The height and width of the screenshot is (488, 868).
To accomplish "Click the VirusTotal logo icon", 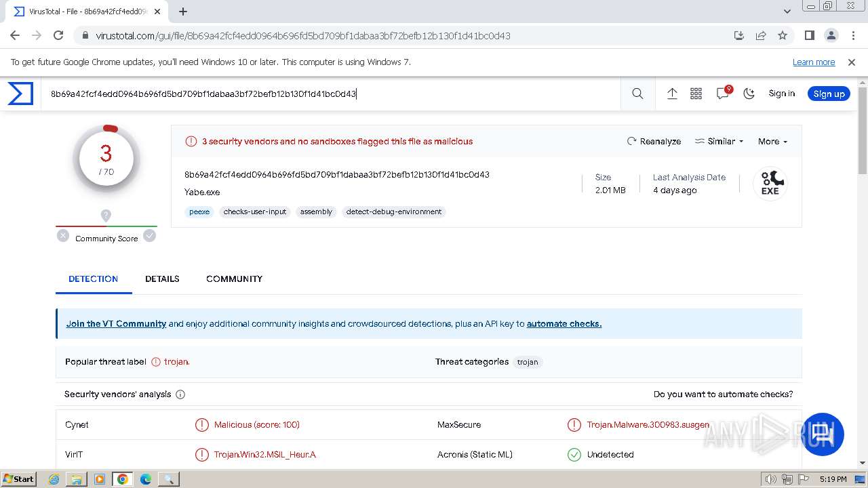I will (x=20, y=94).
